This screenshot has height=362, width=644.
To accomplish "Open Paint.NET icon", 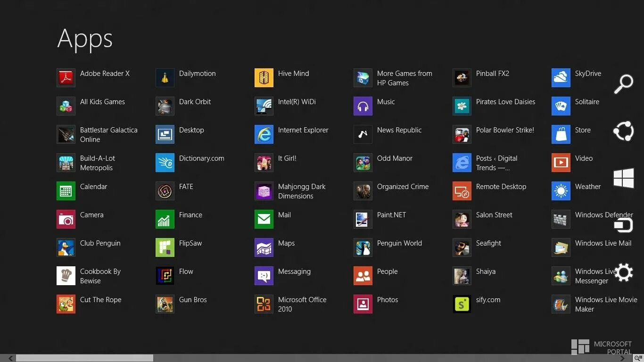I will 363,219.
